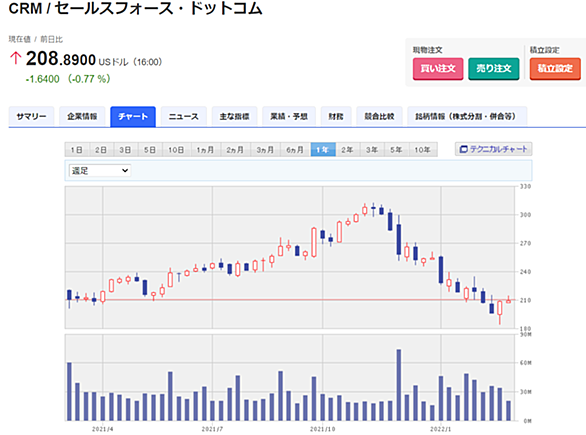This screenshot has width=586, height=435.
Task: Select the チャート tab
Action: point(133,117)
